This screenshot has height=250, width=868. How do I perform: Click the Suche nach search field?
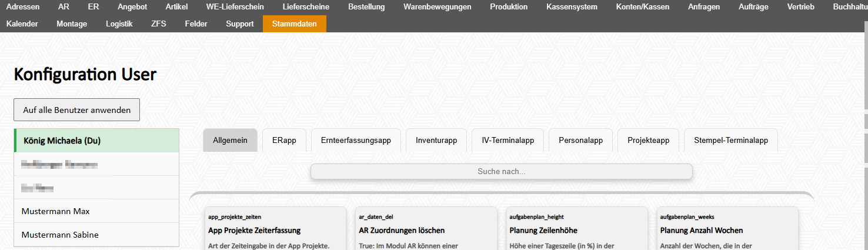[x=502, y=171]
